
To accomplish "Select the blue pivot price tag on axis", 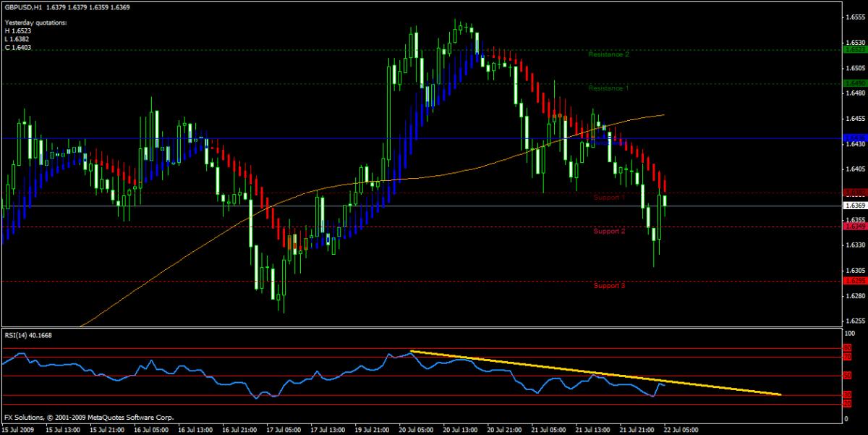I will [x=854, y=138].
